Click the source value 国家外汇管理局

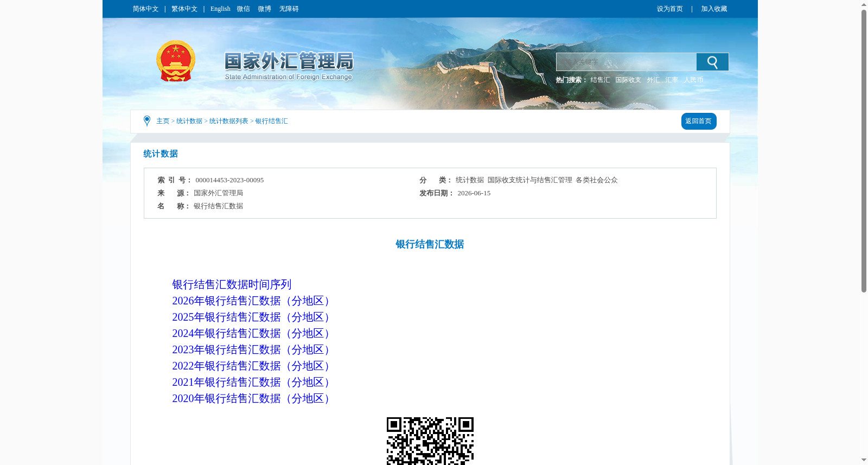(218, 193)
